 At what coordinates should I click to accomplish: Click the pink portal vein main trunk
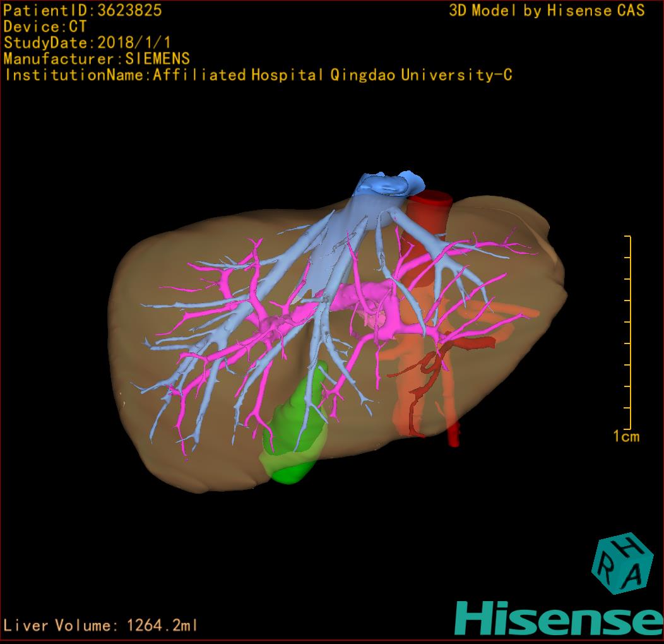pyautogui.click(x=360, y=294)
